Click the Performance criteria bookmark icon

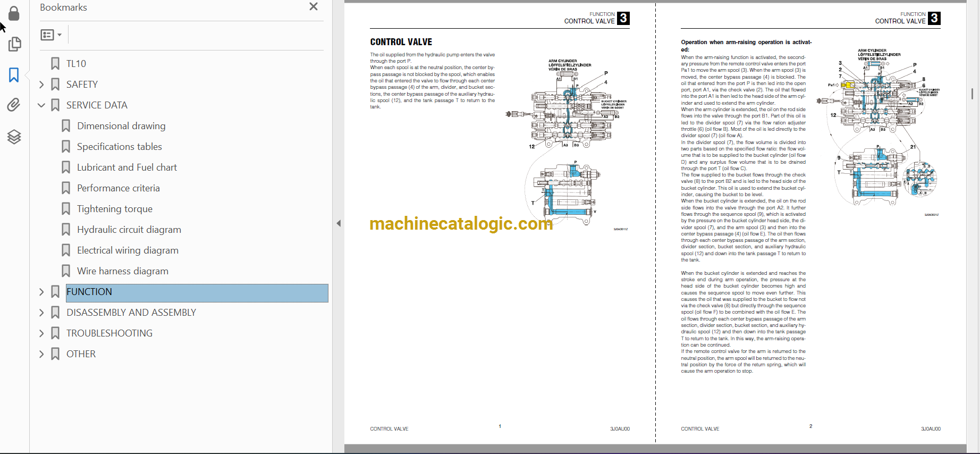[66, 188]
